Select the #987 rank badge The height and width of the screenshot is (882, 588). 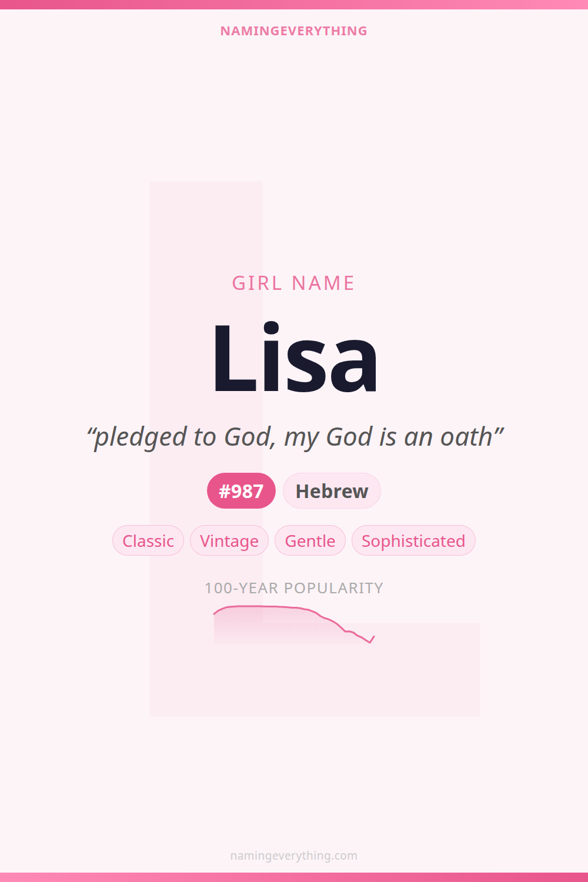tap(241, 491)
